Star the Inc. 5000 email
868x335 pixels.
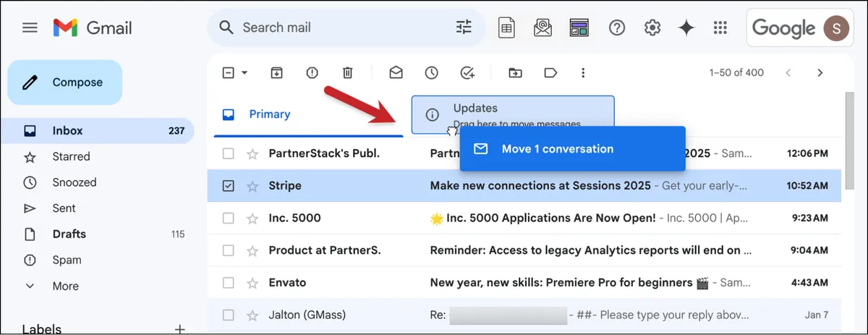pyautogui.click(x=252, y=218)
